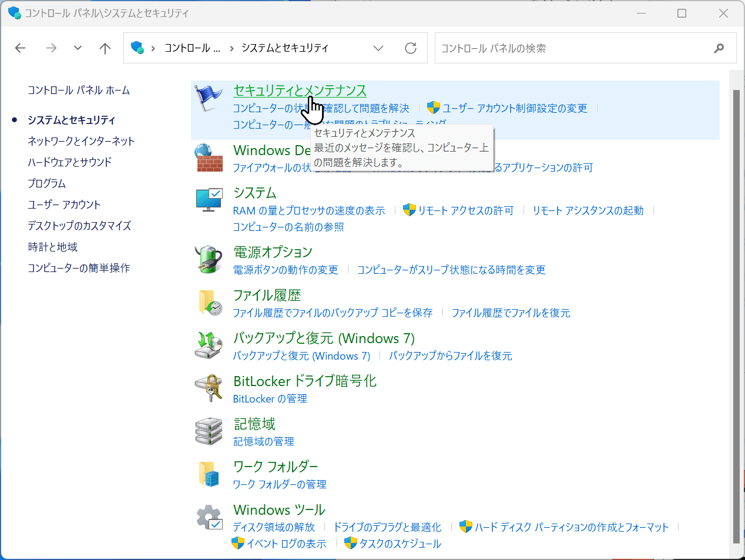Click the BitLocker lock and keys icon
Screen dimensions: 745x560
pyautogui.click(x=209, y=388)
